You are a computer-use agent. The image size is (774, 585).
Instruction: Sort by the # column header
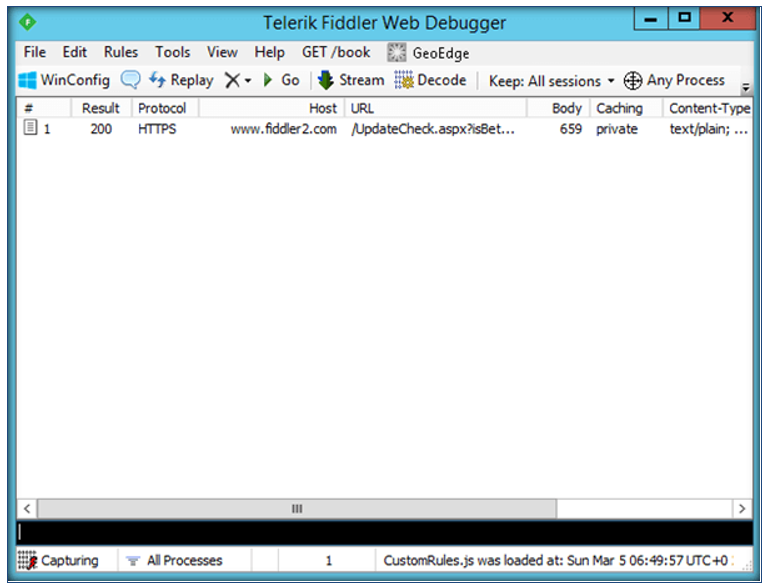[44, 108]
